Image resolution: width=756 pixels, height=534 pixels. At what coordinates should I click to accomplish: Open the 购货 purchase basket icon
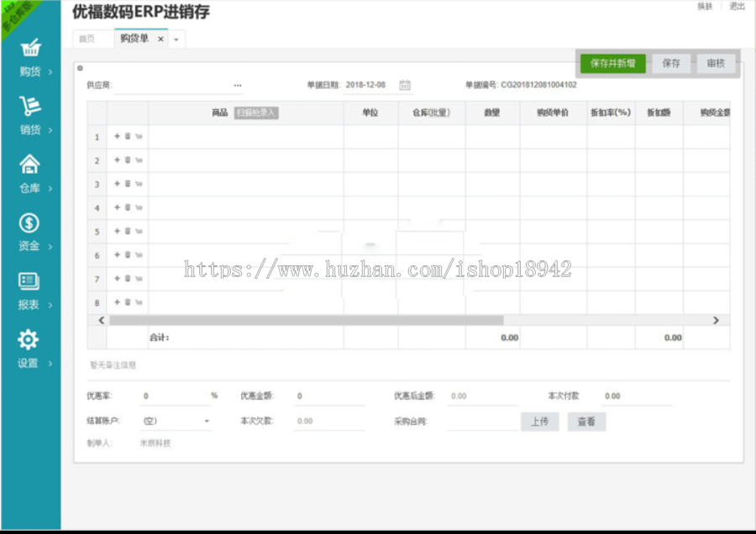[30, 47]
